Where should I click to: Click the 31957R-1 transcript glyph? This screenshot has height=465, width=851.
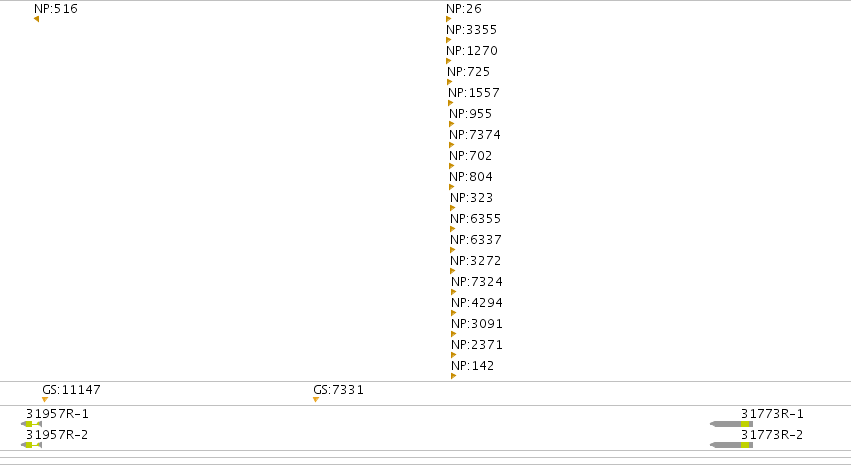coord(31,424)
